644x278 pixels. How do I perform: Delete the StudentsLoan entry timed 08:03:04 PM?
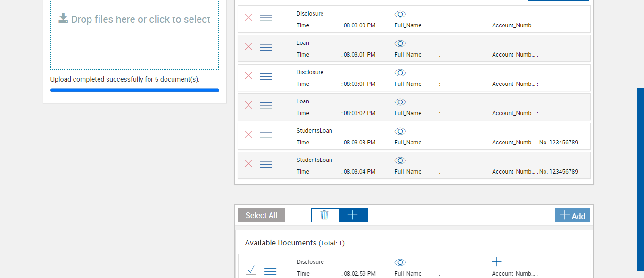248,164
